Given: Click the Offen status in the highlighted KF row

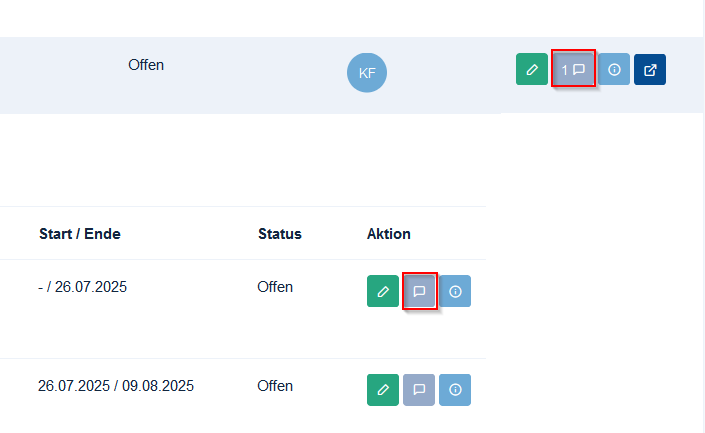Looking at the screenshot, I should 146,65.
